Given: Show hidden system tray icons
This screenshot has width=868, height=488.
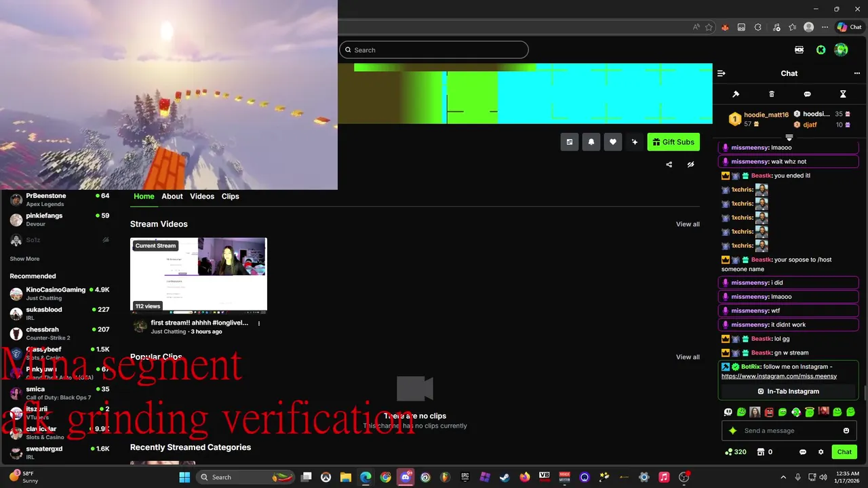Looking at the screenshot, I should (783, 477).
